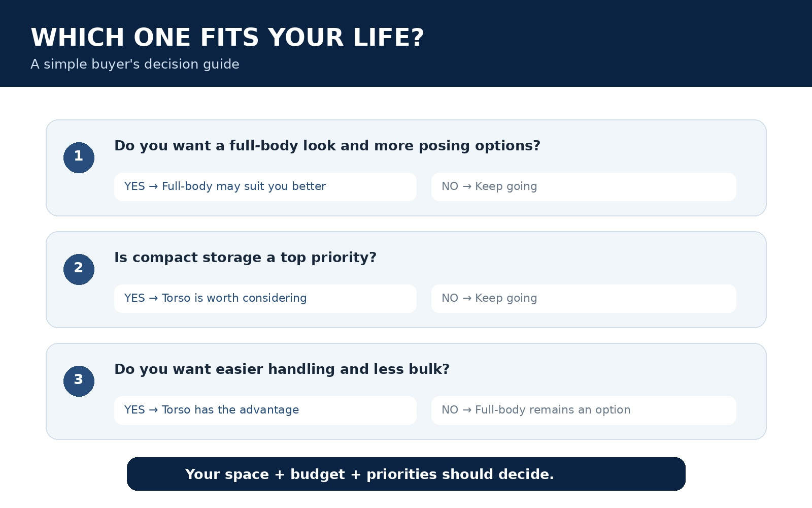Image resolution: width=812 pixels, height=508 pixels.
Task: Click the simple buyer's decision guide subtitle
Action: coord(135,65)
